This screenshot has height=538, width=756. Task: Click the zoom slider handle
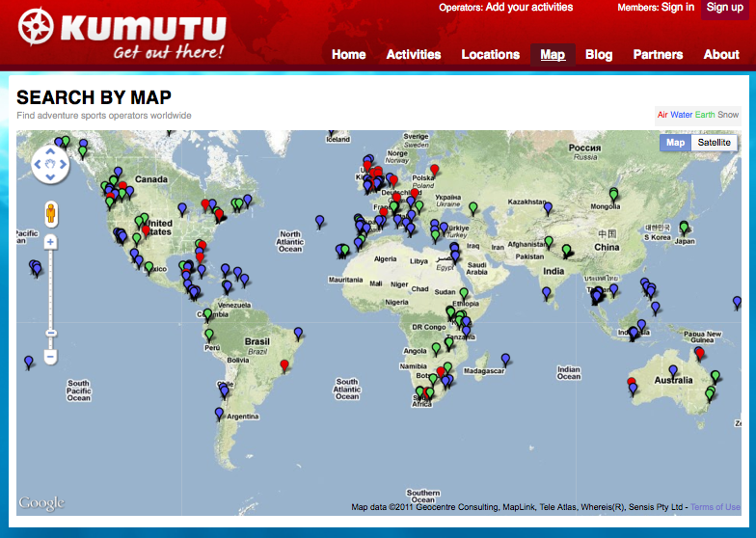[50, 334]
